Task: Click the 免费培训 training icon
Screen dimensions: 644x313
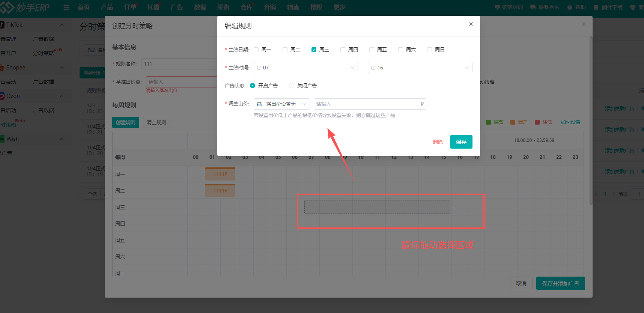Action: point(497,8)
